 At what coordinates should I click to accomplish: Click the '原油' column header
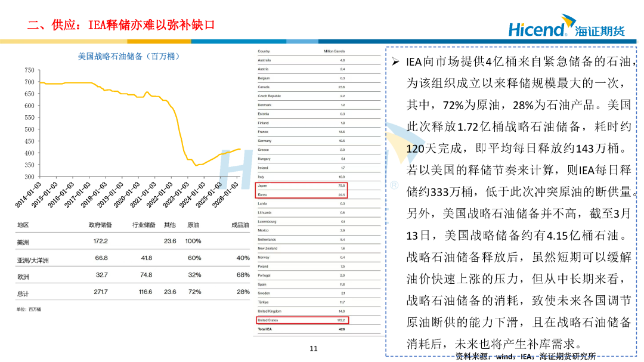coord(193,225)
